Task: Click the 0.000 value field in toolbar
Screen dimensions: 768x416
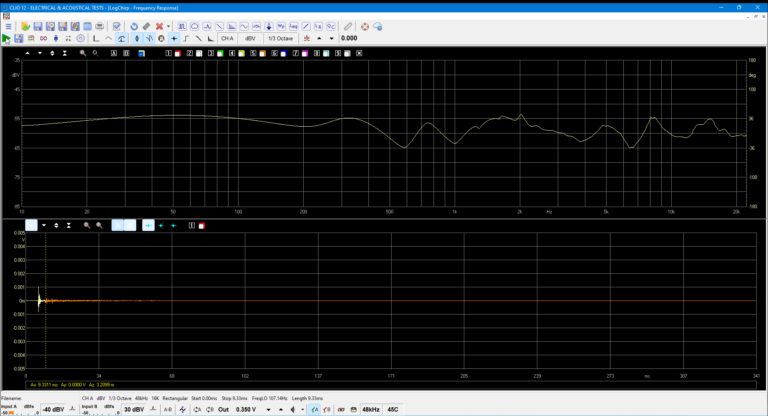Action: [349, 39]
